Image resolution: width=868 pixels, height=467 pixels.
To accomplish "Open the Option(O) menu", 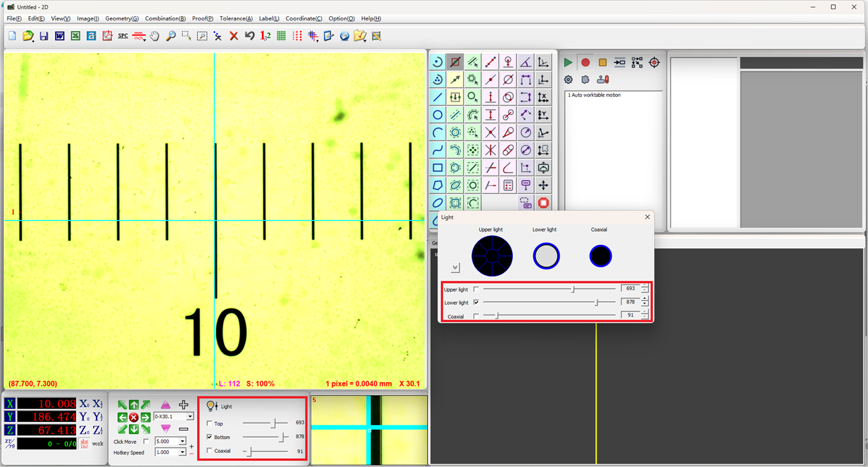I will (x=342, y=19).
